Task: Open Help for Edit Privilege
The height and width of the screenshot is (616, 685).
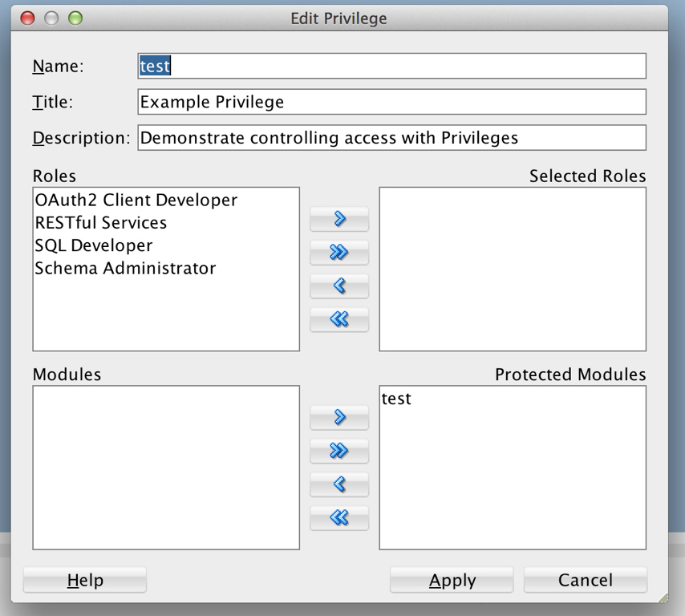Action: click(85, 580)
